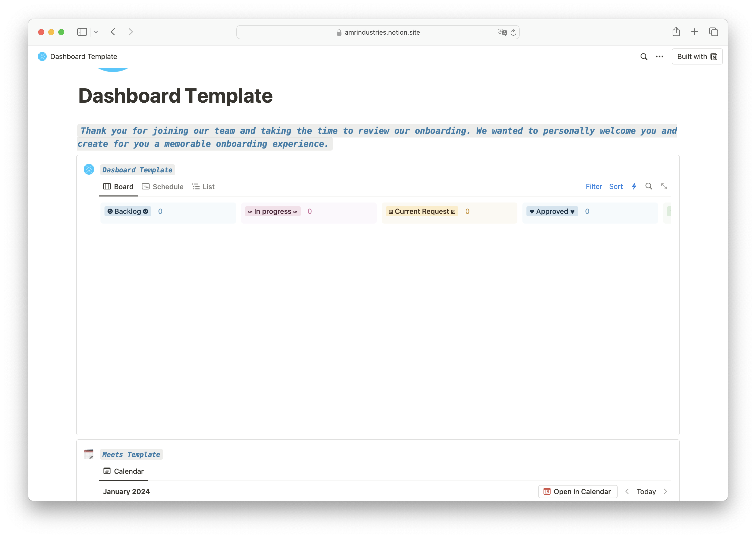The height and width of the screenshot is (538, 756).
Task: Switch to the Schedule view tab
Action: click(x=163, y=187)
